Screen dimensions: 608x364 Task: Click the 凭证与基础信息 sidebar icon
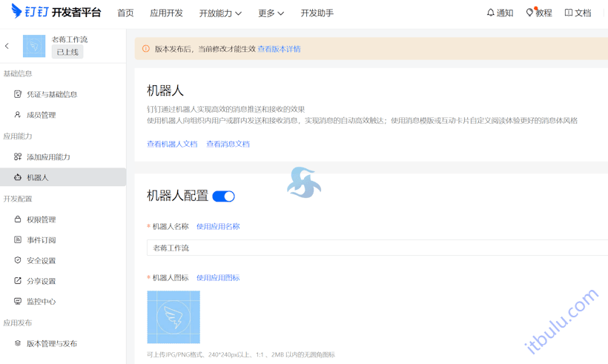point(18,94)
